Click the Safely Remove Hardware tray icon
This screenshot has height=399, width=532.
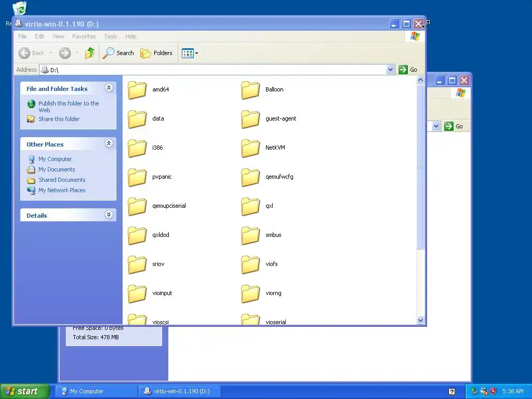pyautogui.click(x=474, y=391)
